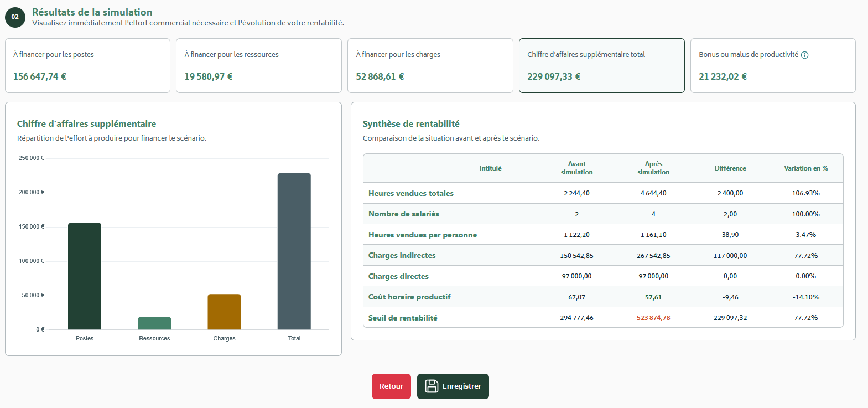Click the red value 523 874,78
Viewport: 868px width, 408px height.
[653, 318]
